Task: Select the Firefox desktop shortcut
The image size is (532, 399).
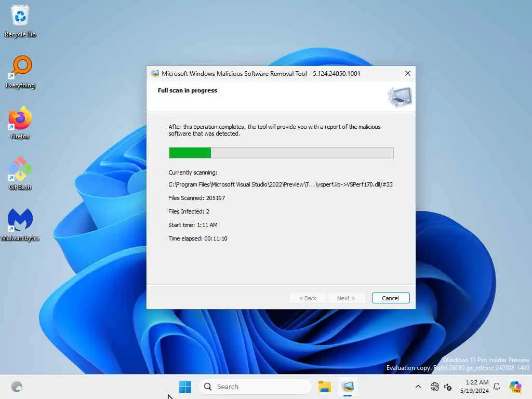Action: tap(20, 123)
